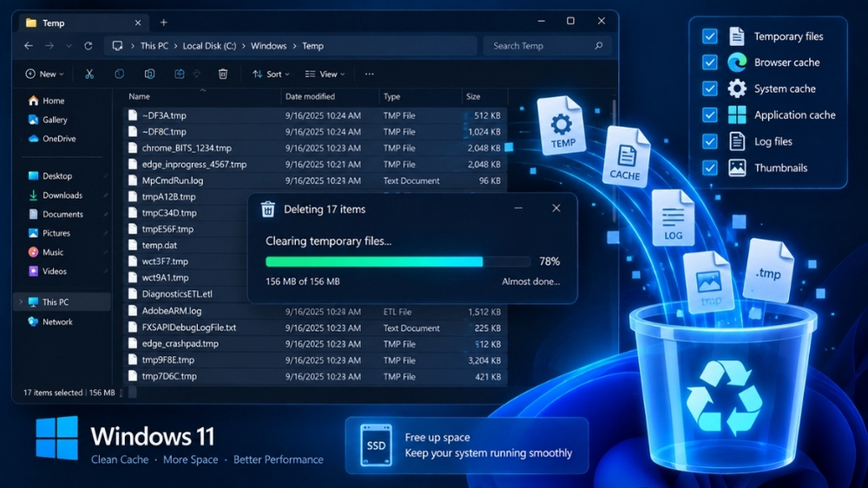868x488 pixels.
Task: Uncheck the Browser cache checkbox
Action: click(710, 62)
